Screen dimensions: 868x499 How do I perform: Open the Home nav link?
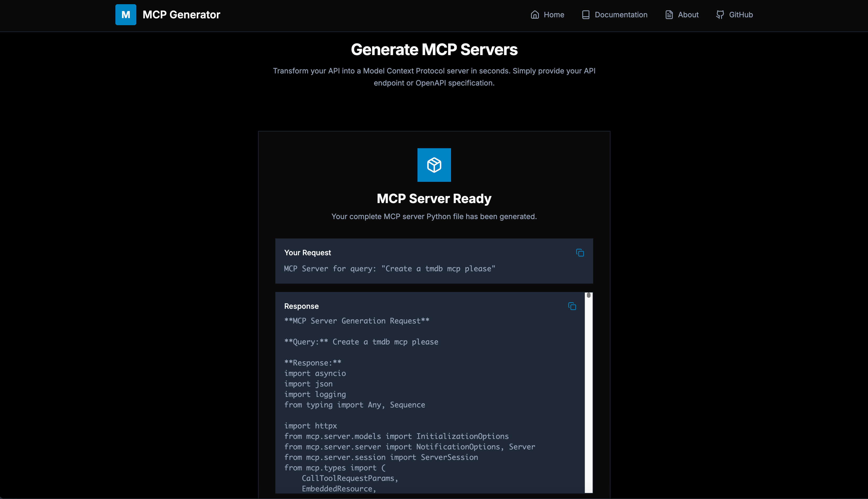[x=554, y=14]
